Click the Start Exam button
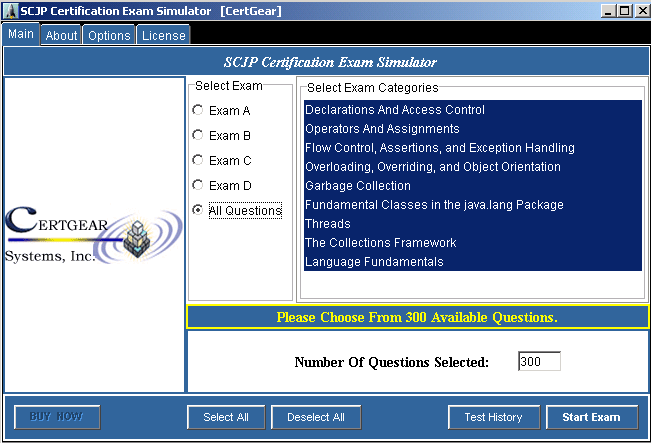Image resolution: width=651 pixels, height=443 pixels. coord(592,417)
